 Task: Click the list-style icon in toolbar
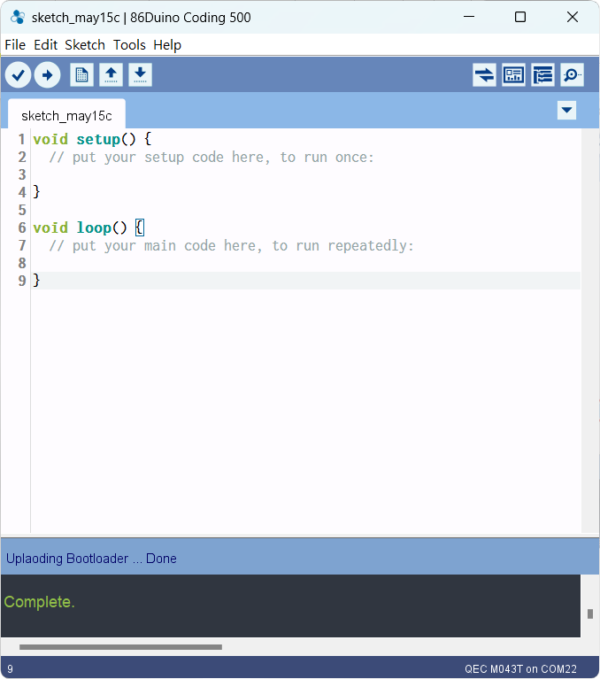tap(543, 75)
